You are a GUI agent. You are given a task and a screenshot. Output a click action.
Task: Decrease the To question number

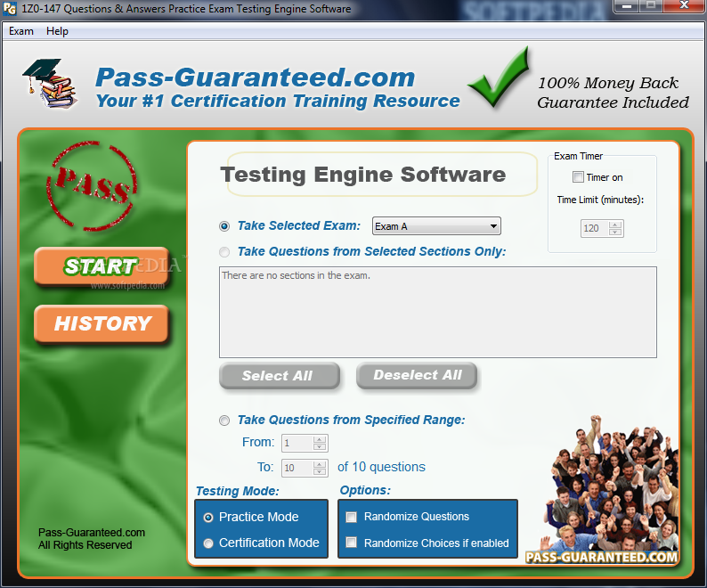(320, 471)
